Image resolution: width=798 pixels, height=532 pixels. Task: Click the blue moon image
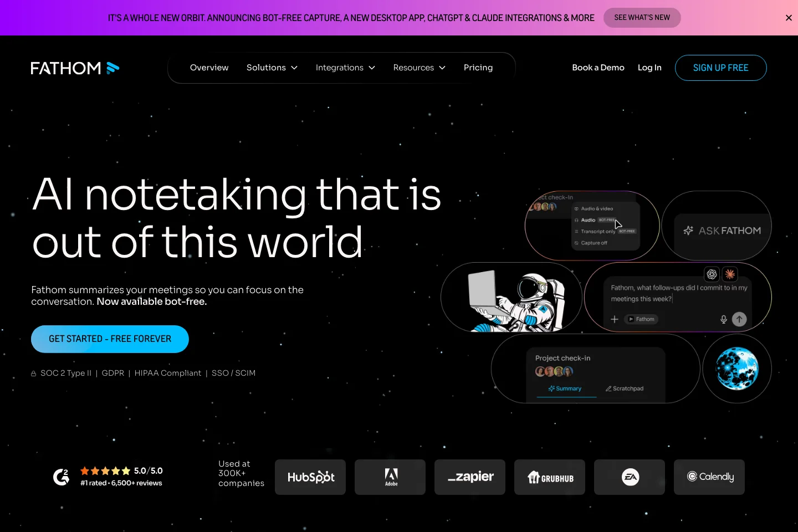[x=737, y=369]
